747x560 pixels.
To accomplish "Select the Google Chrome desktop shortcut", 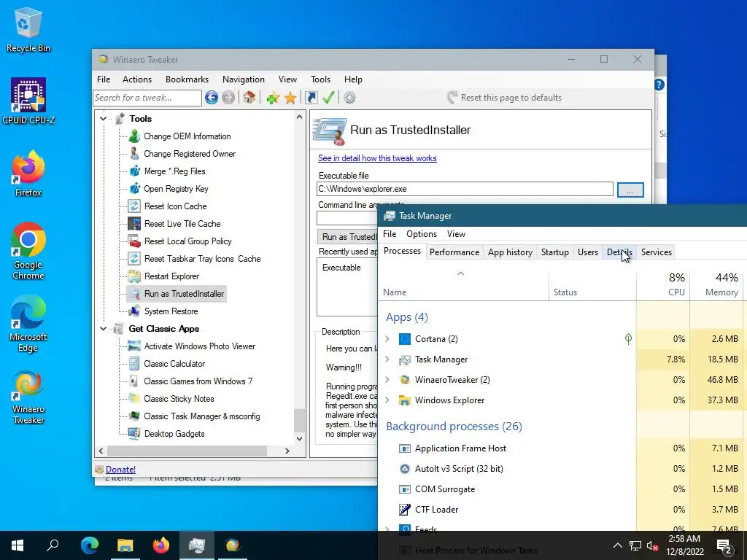I will point(28,251).
